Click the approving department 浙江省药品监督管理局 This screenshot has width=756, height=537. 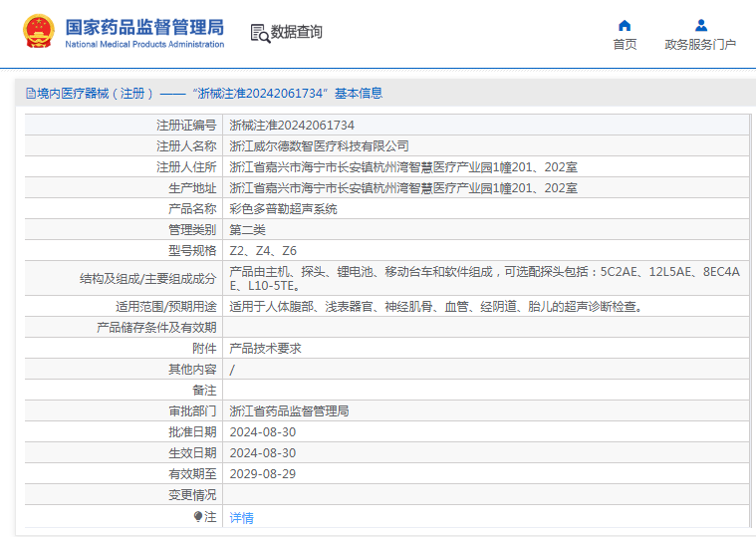289,411
